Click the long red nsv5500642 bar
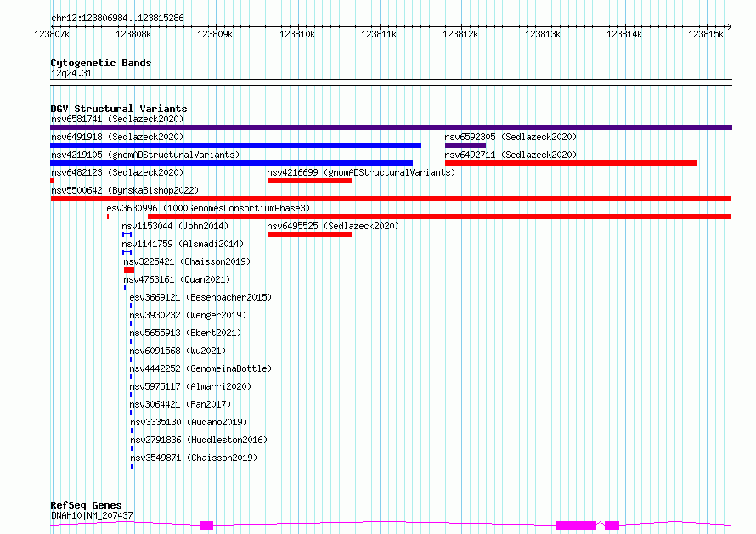 tap(391, 199)
